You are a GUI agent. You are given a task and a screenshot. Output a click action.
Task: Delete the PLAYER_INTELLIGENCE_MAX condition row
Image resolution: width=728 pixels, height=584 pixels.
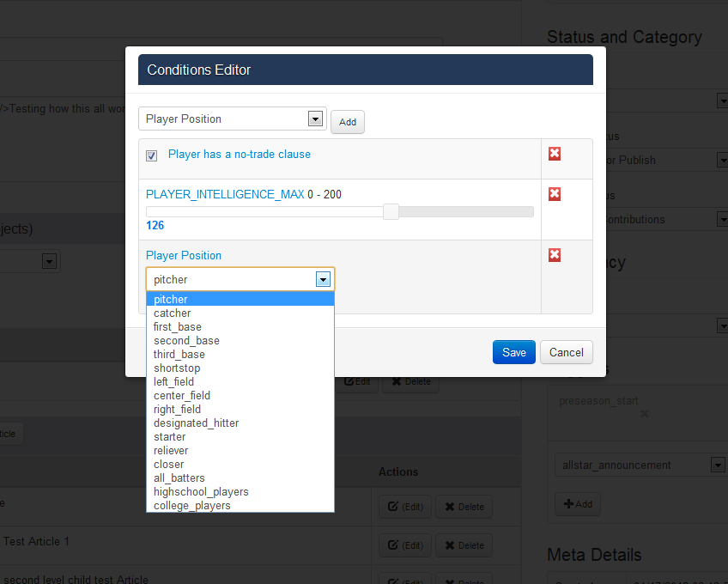555,194
